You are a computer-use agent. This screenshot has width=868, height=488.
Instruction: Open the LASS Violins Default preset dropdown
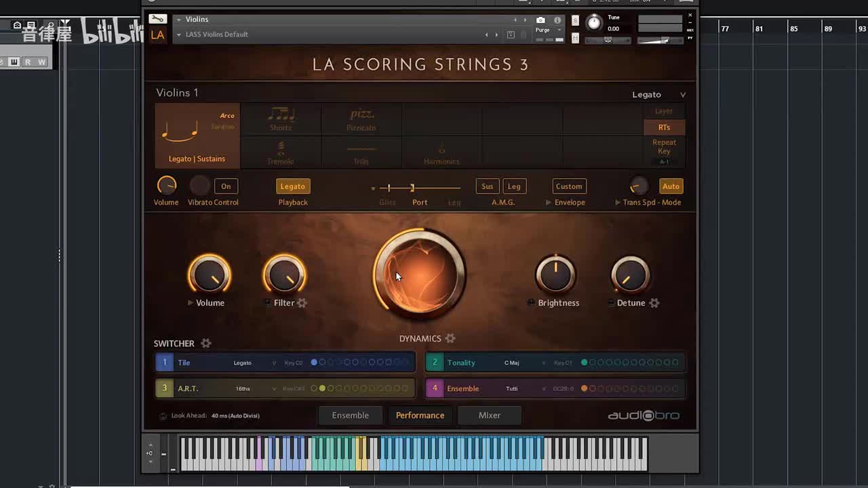(178, 35)
